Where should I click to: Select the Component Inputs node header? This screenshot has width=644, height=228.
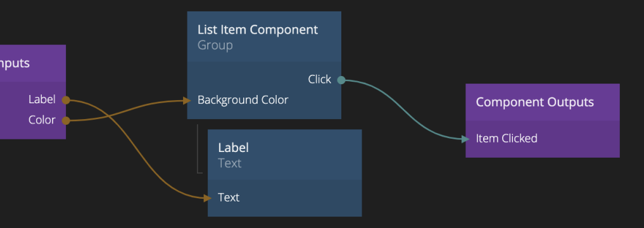point(33,63)
